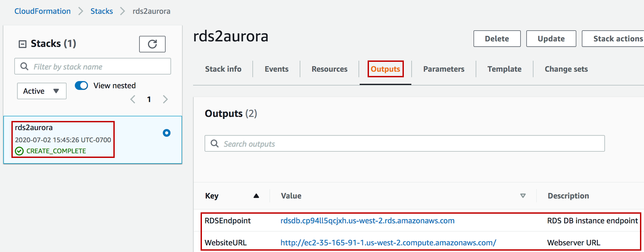Click the refresh stacks icon button
The image size is (644, 252).
(152, 44)
